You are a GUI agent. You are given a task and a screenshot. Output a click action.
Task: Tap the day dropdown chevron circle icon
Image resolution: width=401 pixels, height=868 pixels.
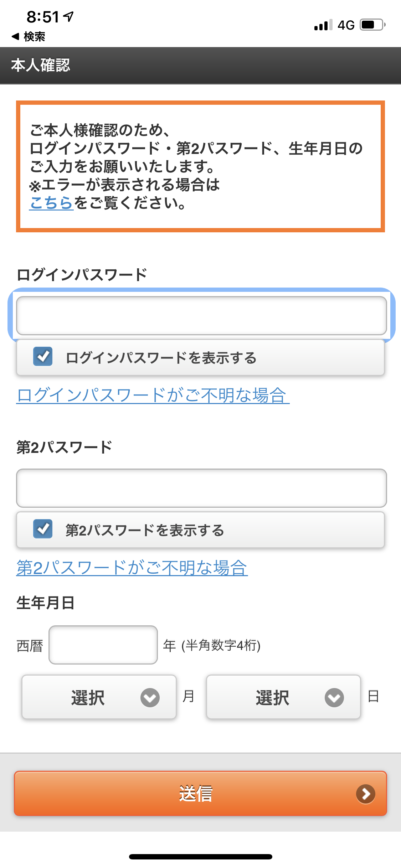click(x=334, y=697)
